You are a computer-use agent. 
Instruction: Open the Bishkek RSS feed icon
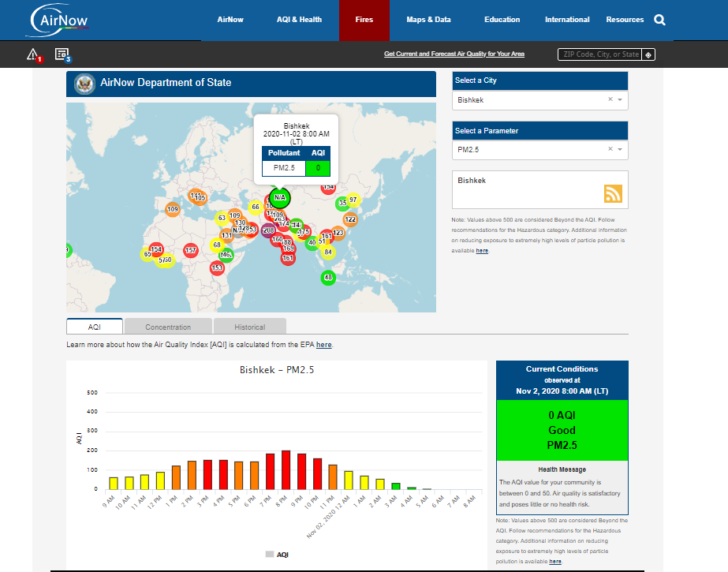pos(614,194)
